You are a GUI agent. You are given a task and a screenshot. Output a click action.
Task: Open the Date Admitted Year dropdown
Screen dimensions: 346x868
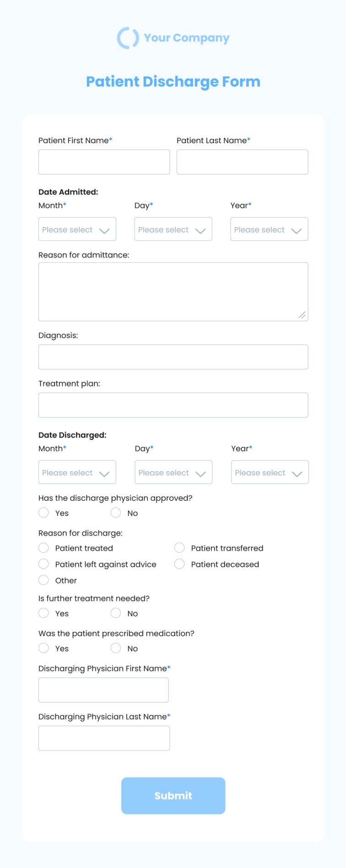point(269,229)
